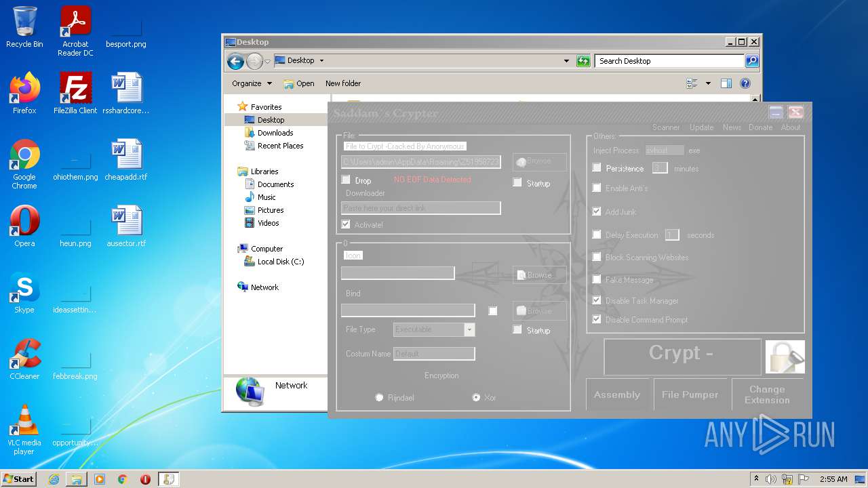This screenshot has height=488, width=868.
Task: Select the Opera desktop shortcut
Action: point(24,226)
